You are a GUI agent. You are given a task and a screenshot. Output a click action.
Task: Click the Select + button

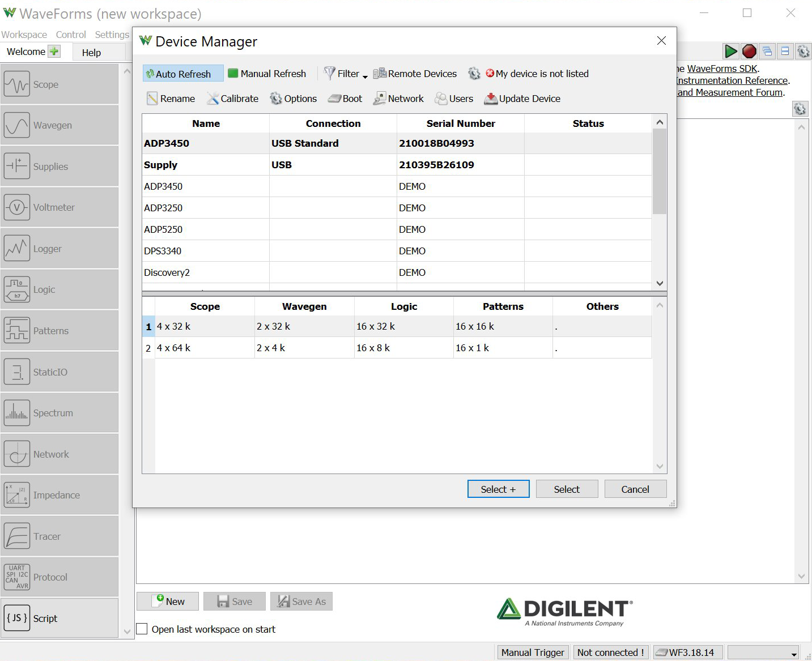499,489
